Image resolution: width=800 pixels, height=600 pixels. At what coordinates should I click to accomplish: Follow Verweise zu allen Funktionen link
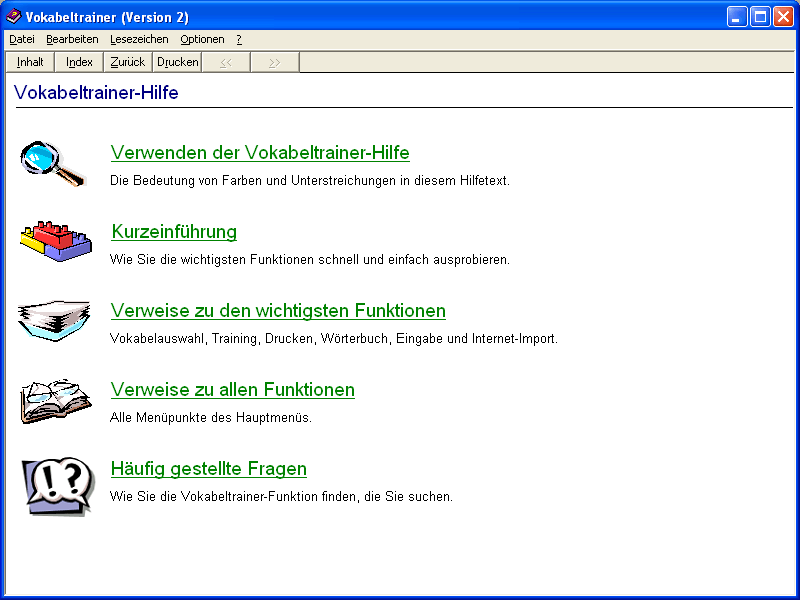point(233,390)
